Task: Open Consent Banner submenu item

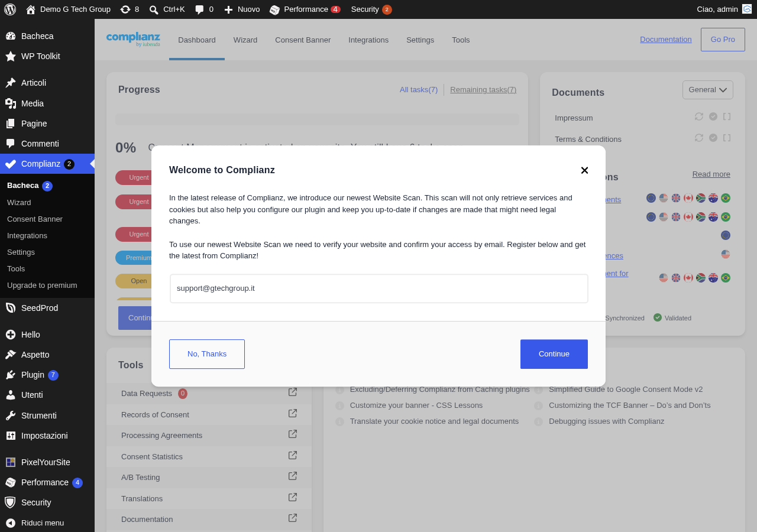Action: 35,219
